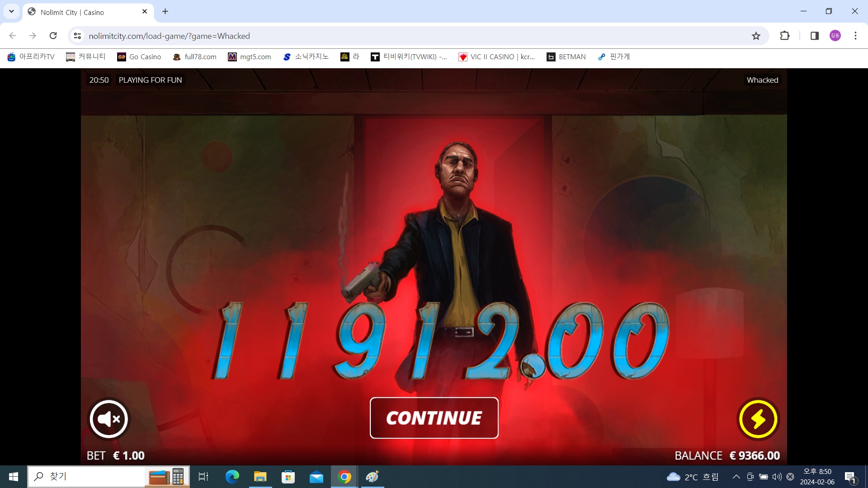Show hidden system tray icons
The width and height of the screenshot is (868, 488).
[736, 477]
